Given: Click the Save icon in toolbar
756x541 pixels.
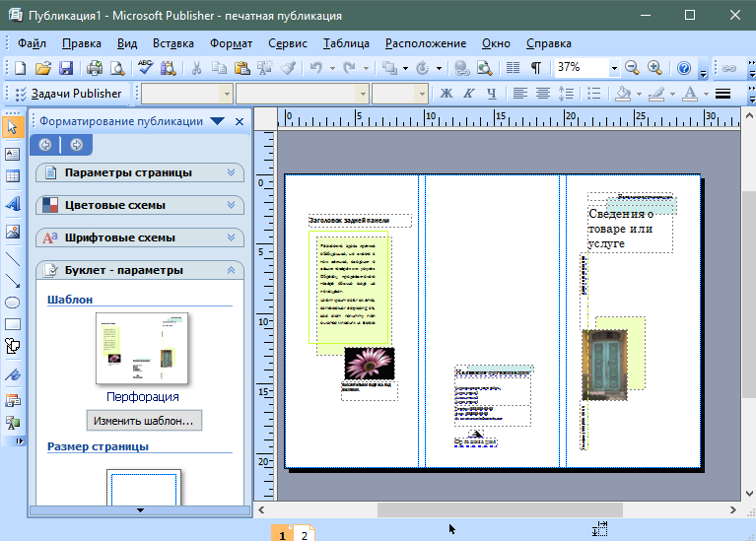Looking at the screenshot, I should coord(66,68).
